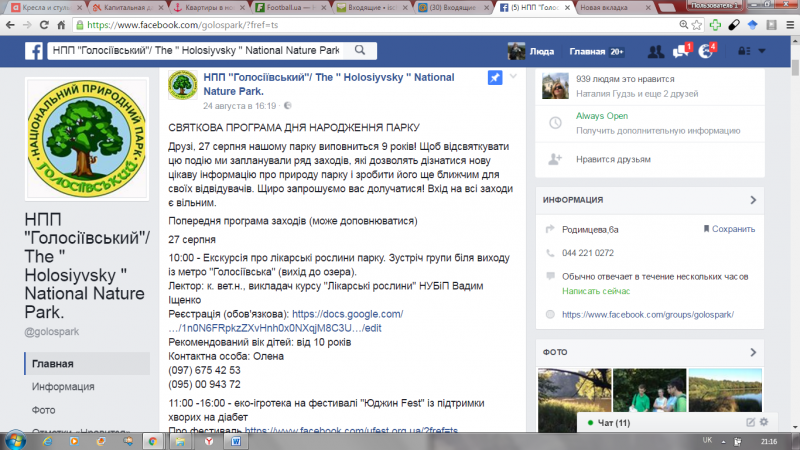Open Chrome menu hamburger icon
Screen dimensions: 800x450
point(790,24)
